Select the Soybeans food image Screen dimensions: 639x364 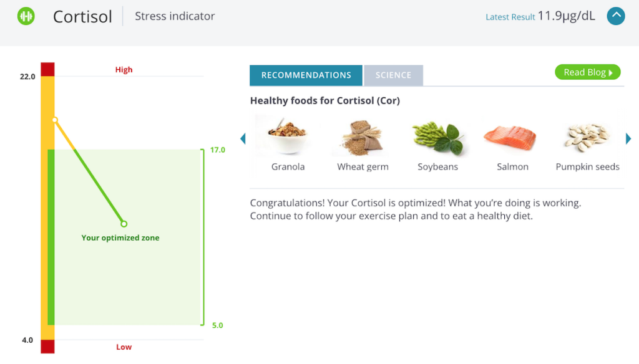[437, 136]
